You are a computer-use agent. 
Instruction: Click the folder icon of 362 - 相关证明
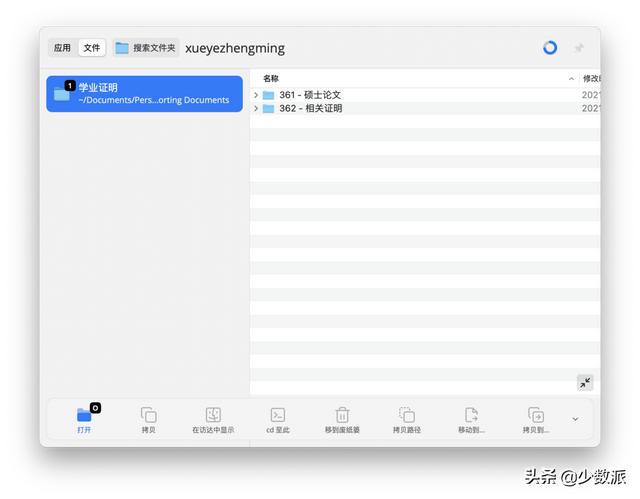coord(268,109)
